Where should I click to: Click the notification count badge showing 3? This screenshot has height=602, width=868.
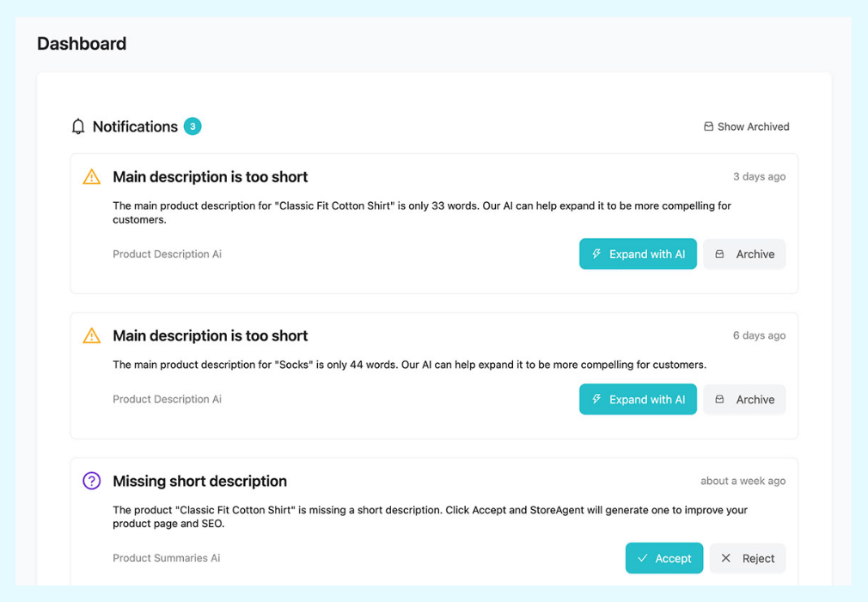[193, 126]
